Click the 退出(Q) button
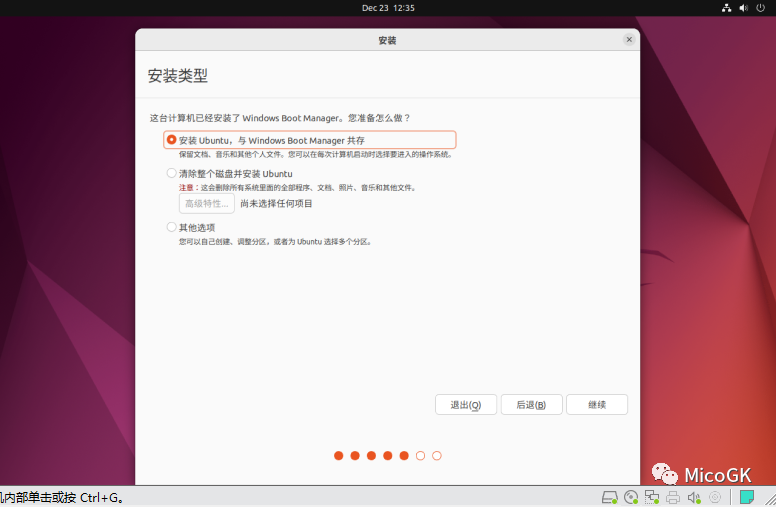This screenshot has width=776, height=507. (466, 405)
